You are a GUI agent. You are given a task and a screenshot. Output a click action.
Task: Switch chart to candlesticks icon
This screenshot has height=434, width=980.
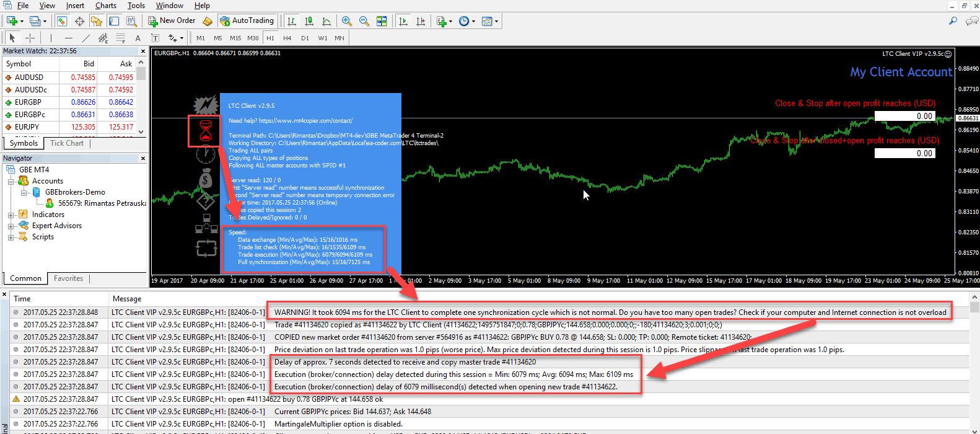(x=308, y=21)
